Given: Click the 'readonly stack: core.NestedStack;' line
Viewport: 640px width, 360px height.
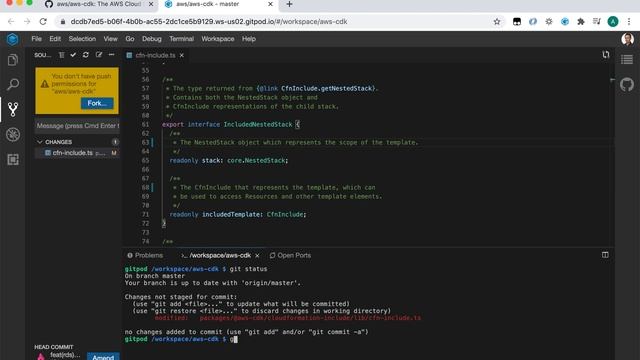Looking at the screenshot, I should (229, 160).
